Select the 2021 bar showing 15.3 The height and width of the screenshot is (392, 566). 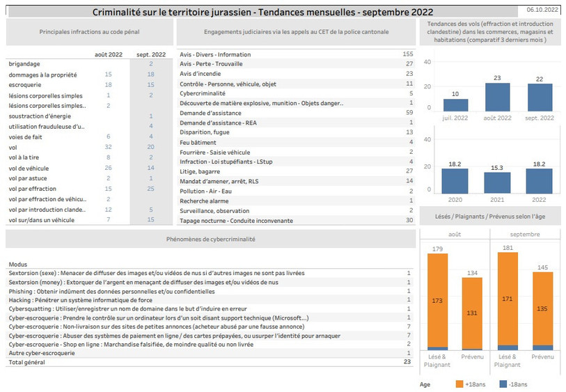point(497,182)
